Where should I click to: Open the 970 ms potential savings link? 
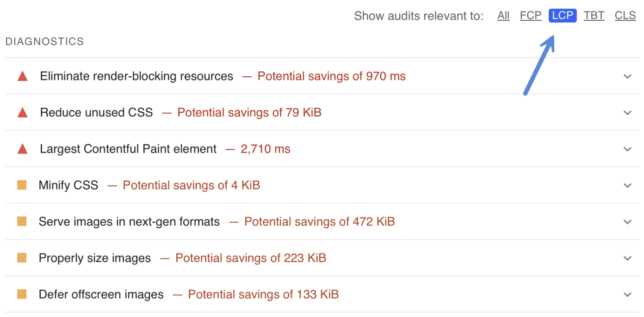coord(331,76)
